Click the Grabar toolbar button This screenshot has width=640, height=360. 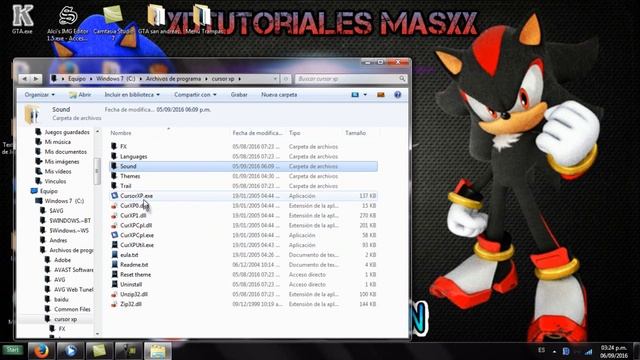(x=239, y=95)
